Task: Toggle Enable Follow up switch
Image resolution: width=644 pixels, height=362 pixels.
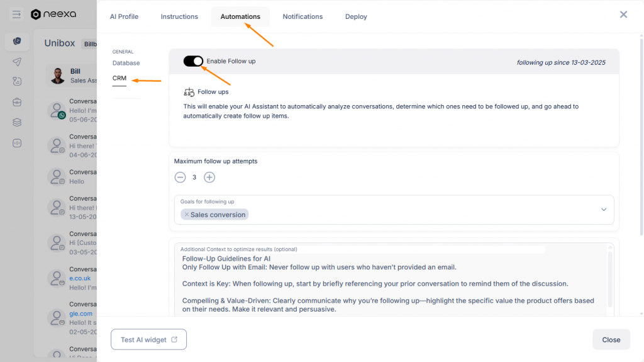Action: (x=193, y=61)
